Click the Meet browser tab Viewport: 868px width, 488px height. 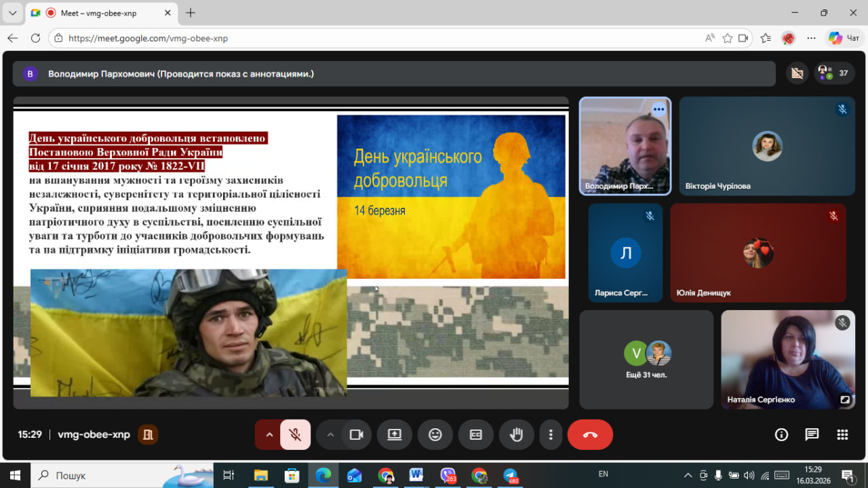(102, 13)
